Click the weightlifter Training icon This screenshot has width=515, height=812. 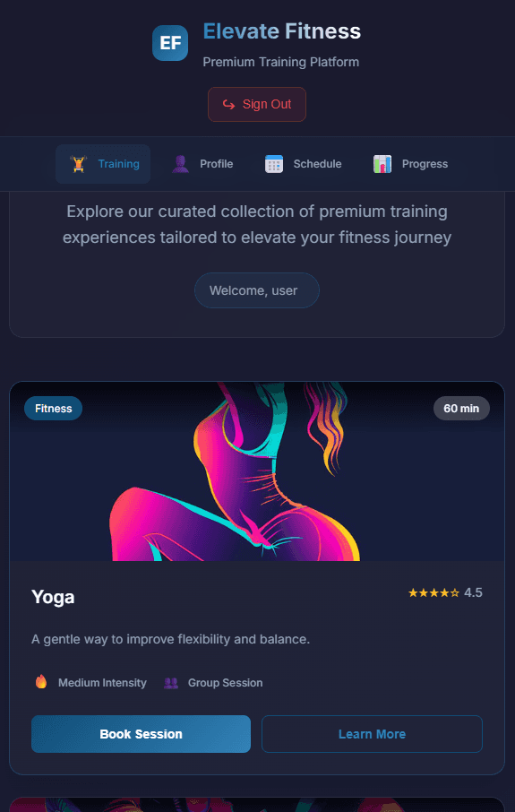(78, 164)
